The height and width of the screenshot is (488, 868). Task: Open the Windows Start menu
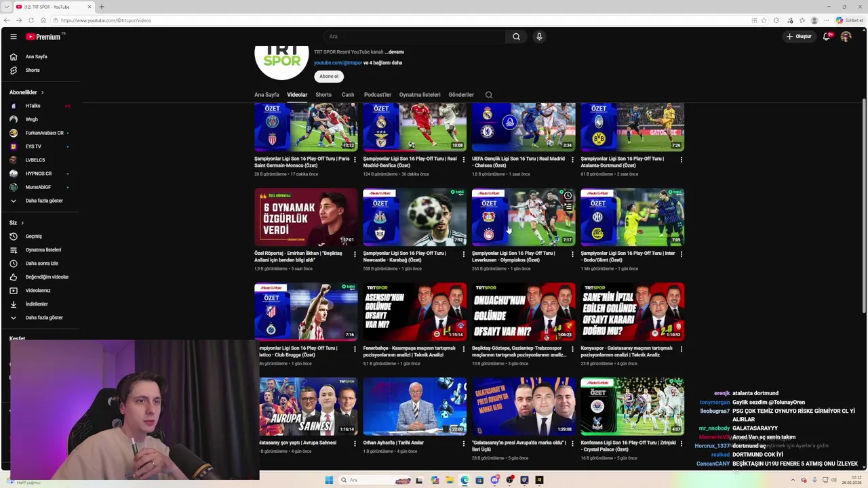pos(329,480)
